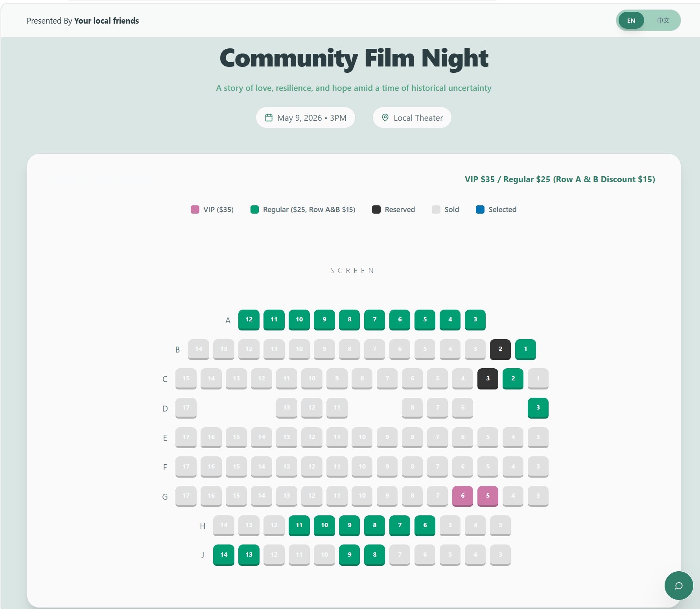This screenshot has height=609, width=700.
Task: Click the dark Reserved legend swatch
Action: [x=376, y=209]
